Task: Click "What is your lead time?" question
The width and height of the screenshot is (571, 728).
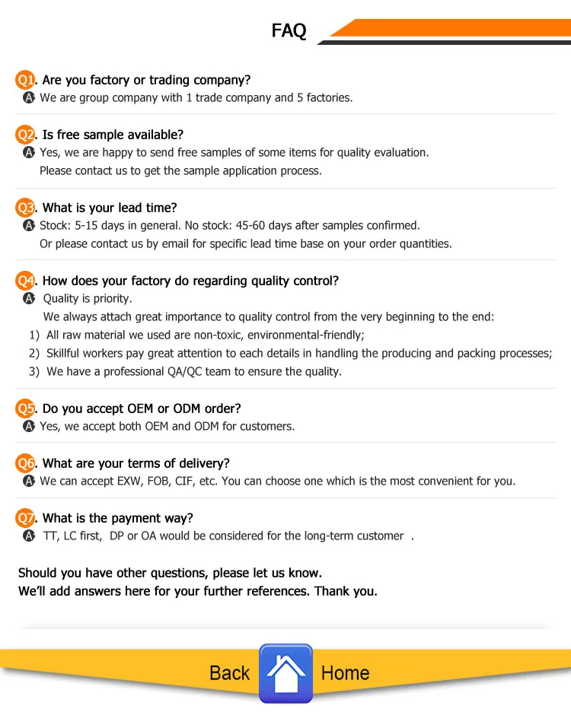Action: [110, 208]
